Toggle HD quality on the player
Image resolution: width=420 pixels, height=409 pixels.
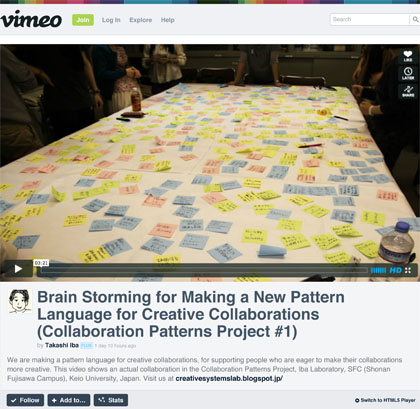[x=396, y=270]
